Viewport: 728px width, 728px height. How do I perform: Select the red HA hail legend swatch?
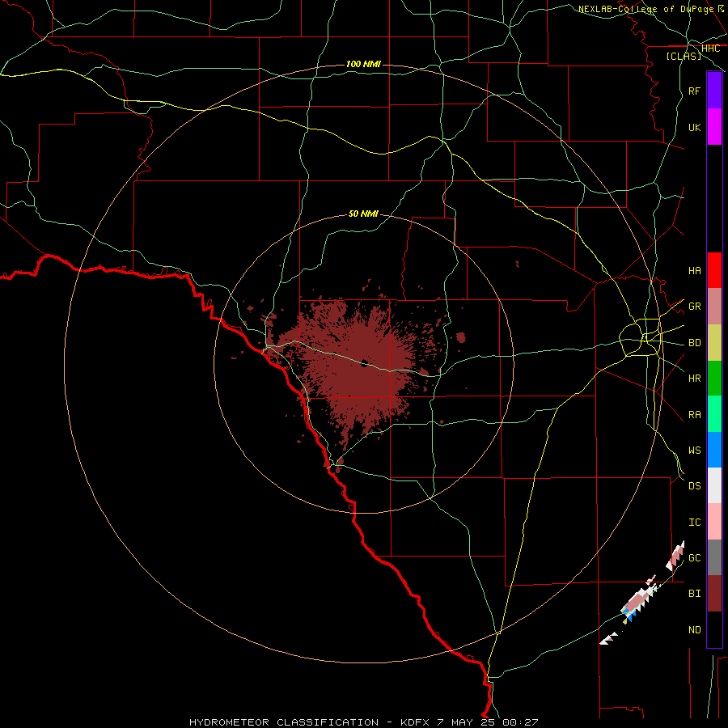coord(714,270)
